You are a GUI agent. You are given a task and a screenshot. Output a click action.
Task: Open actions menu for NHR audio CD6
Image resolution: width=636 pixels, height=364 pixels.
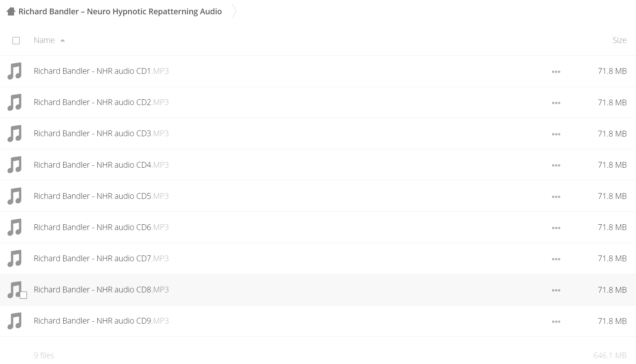556,228
